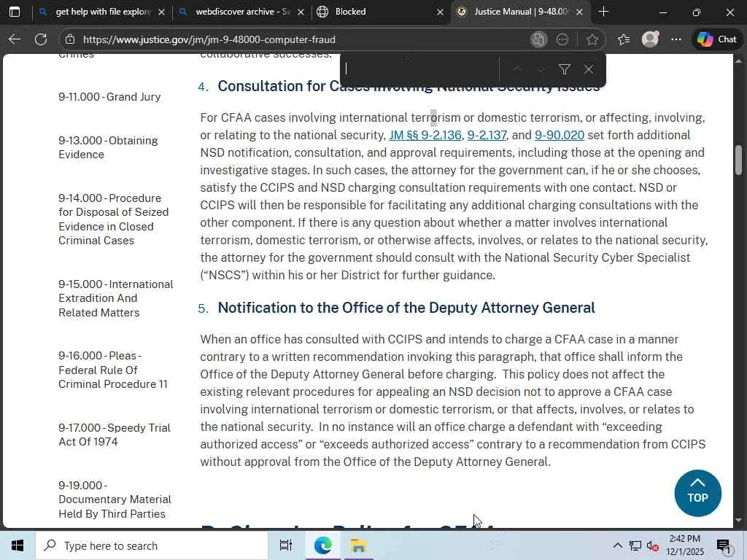Open the Windows Start menu
The width and height of the screenshot is (747, 560).
[18, 545]
